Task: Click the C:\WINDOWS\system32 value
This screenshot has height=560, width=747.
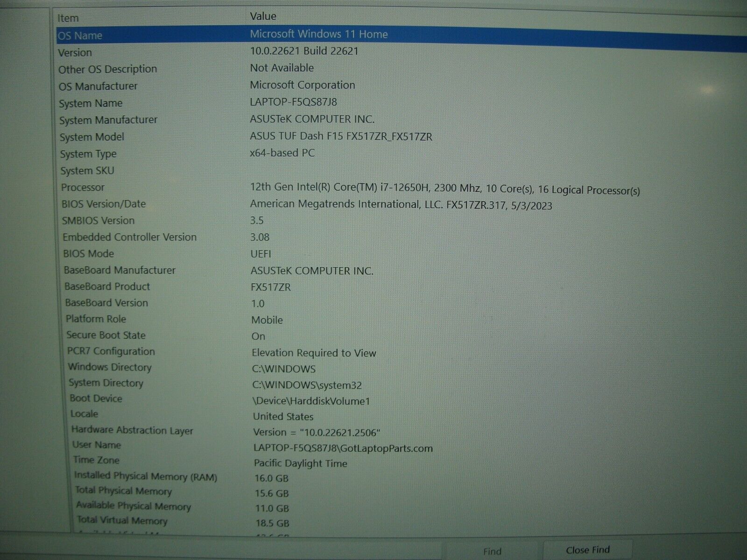Action: tap(307, 385)
